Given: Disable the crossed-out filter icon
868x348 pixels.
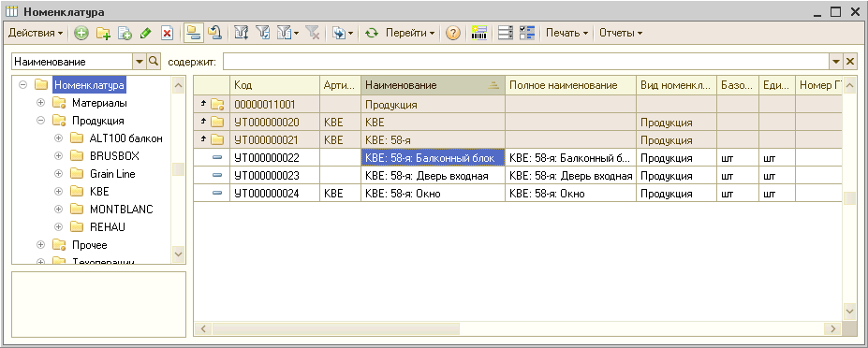Looking at the screenshot, I should pyautogui.click(x=312, y=33).
